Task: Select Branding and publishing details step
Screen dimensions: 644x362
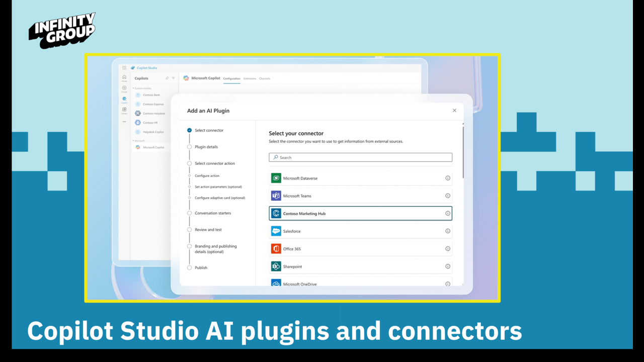Action: (x=212, y=249)
